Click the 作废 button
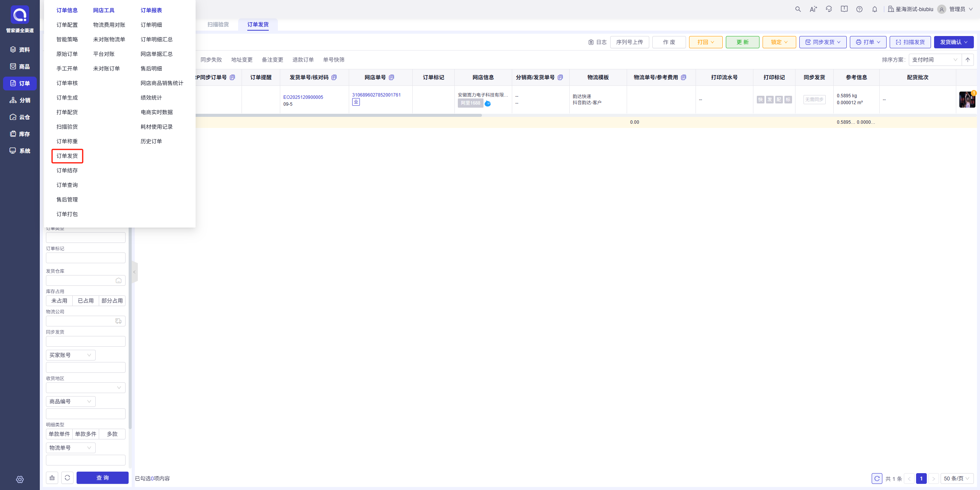Screen dimensions: 980x490 (669, 42)
